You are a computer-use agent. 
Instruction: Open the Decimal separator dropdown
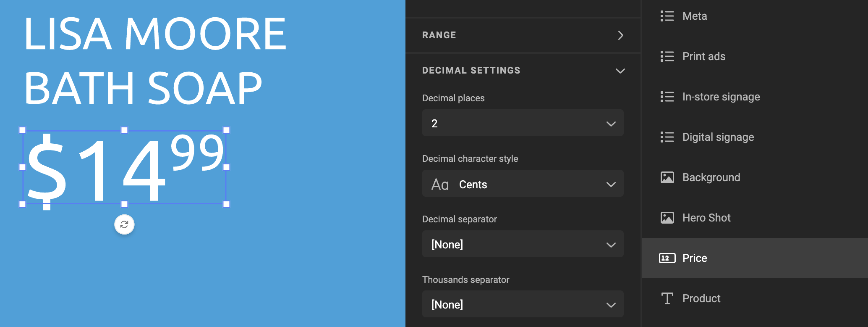[x=523, y=244]
